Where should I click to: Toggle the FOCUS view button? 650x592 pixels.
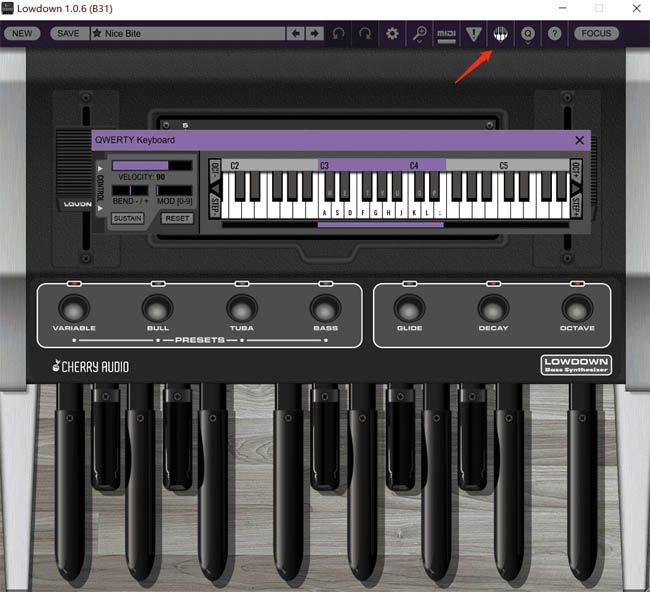596,33
